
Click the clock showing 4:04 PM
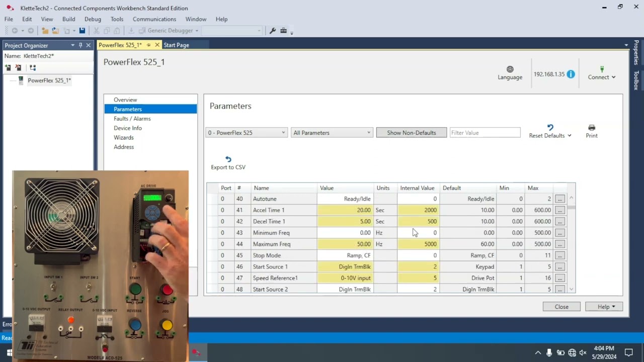click(x=604, y=348)
